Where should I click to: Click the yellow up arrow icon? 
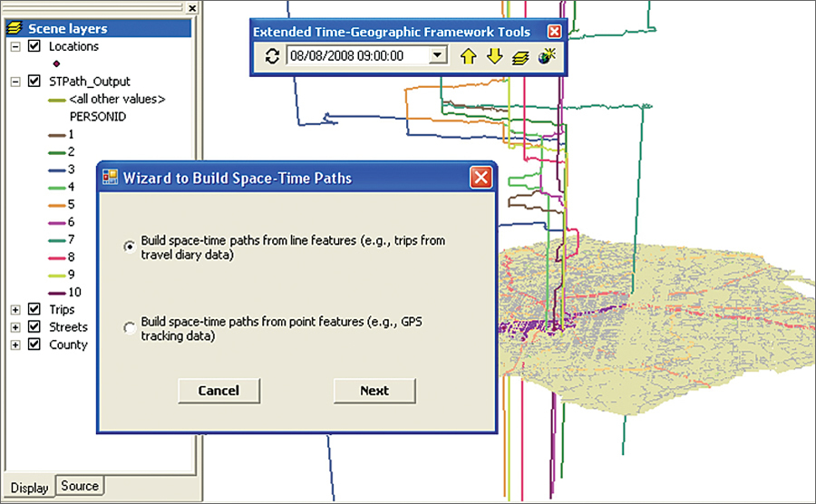(469, 55)
